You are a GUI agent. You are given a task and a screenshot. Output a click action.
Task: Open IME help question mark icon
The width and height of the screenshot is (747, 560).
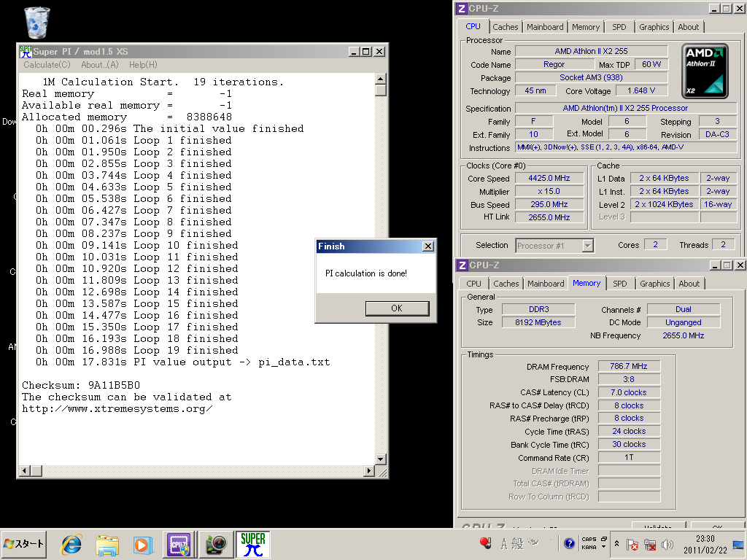(x=569, y=543)
